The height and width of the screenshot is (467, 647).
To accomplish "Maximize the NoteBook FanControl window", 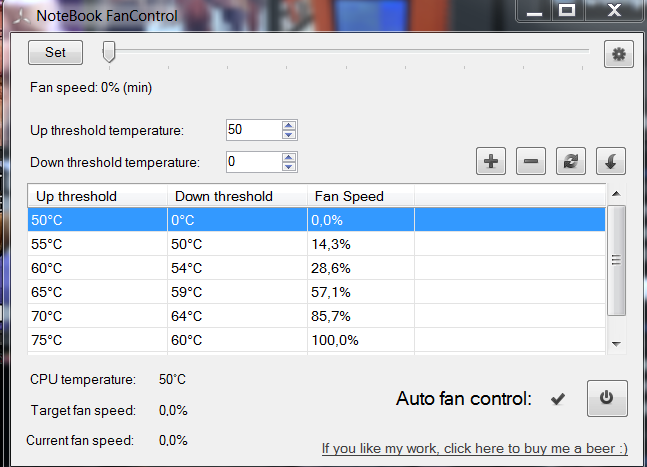I will click(x=567, y=11).
